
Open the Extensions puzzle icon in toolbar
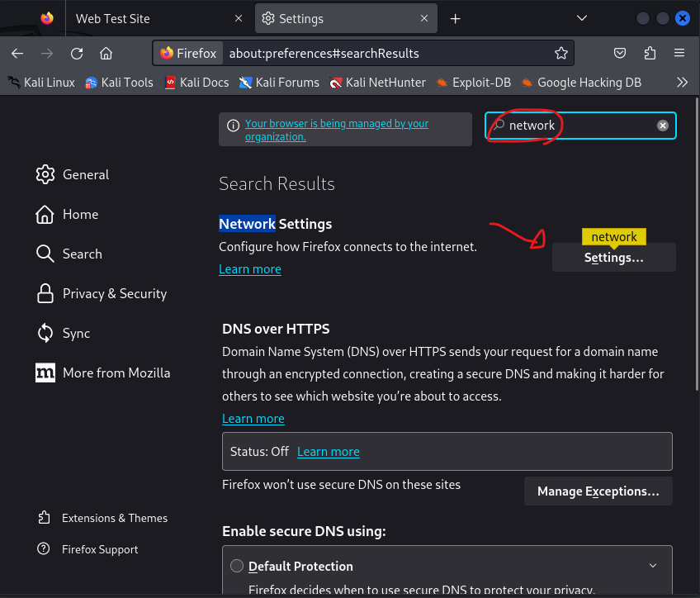[650, 53]
